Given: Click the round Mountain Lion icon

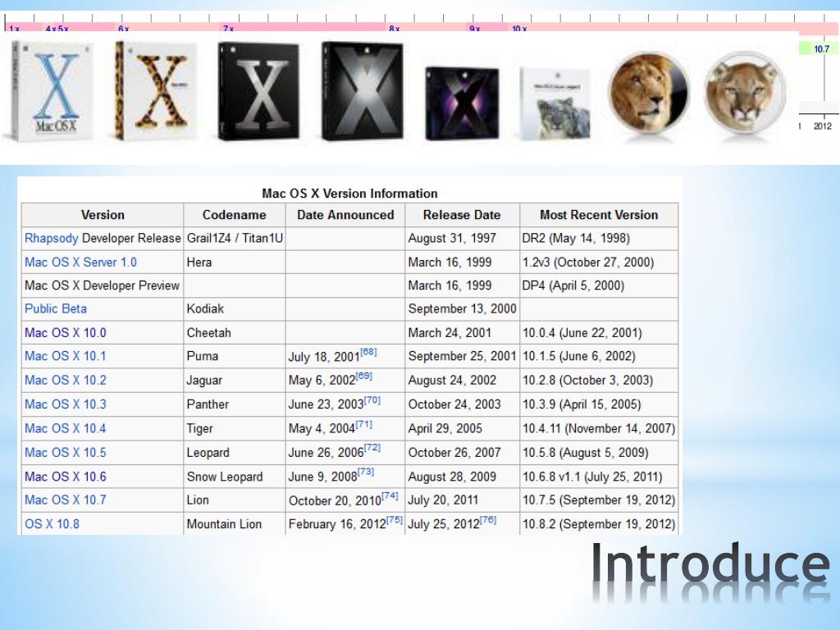Looking at the screenshot, I should 744,94.
